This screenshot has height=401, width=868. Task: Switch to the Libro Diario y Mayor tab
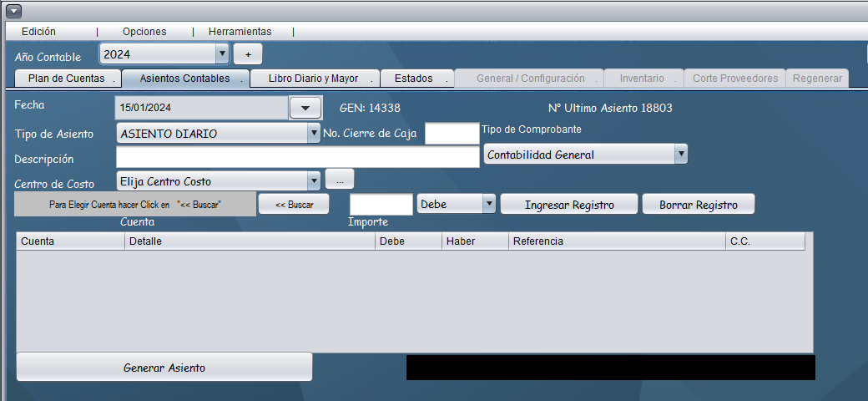tap(313, 79)
